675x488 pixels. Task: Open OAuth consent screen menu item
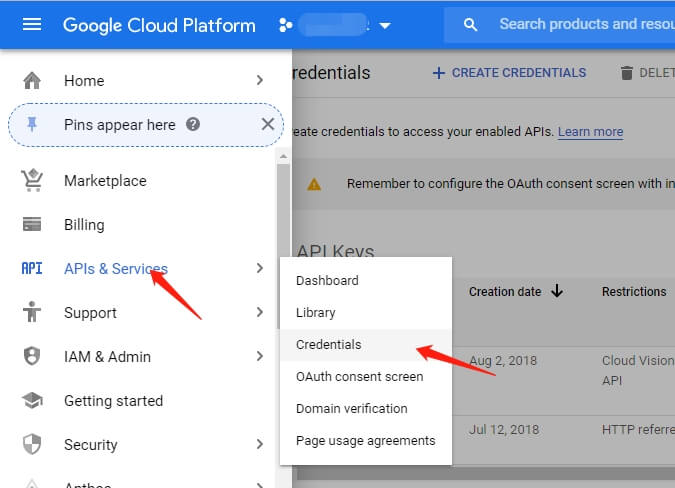pos(359,377)
